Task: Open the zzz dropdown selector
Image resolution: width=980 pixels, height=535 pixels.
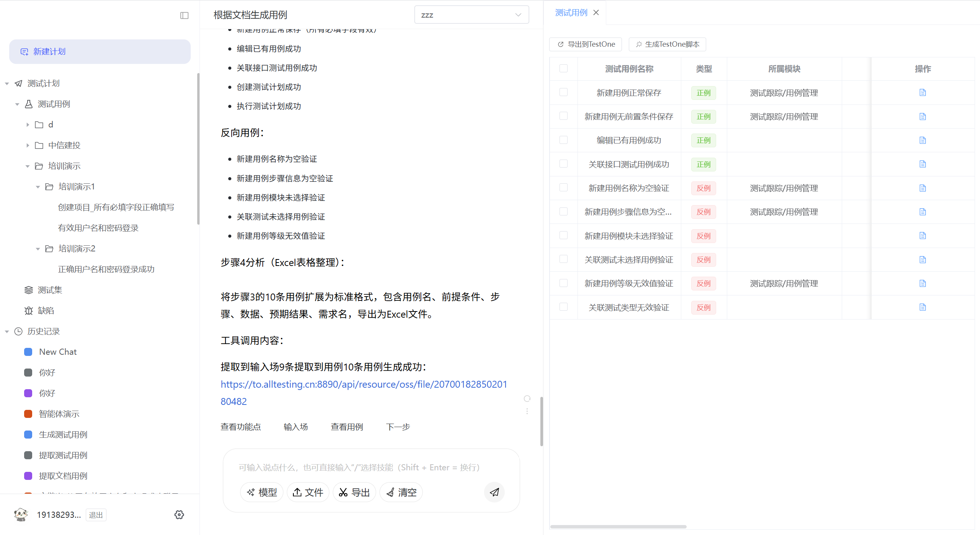Action: [x=471, y=15]
